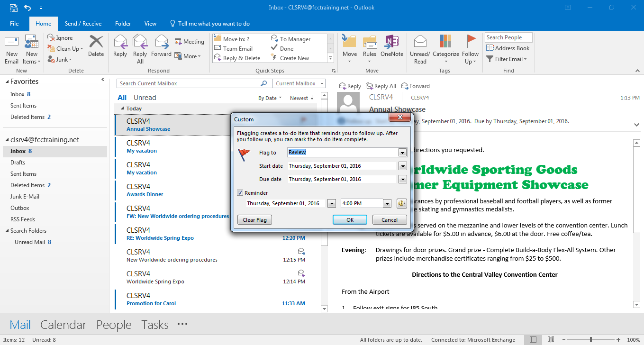Collapse the Favorites group
This screenshot has height=345, width=644.
point(7,82)
